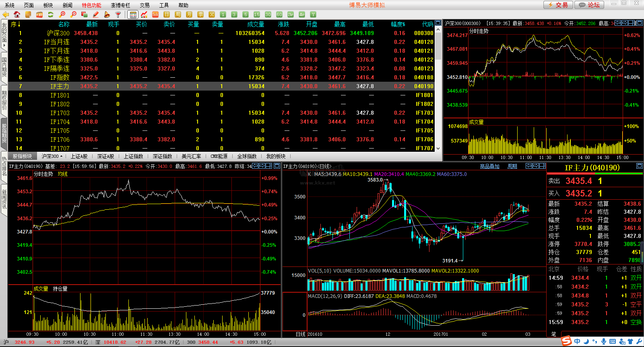This screenshot has height=347, width=644.
Task: Select the 15-minute period icon
Action: [x=257, y=14]
